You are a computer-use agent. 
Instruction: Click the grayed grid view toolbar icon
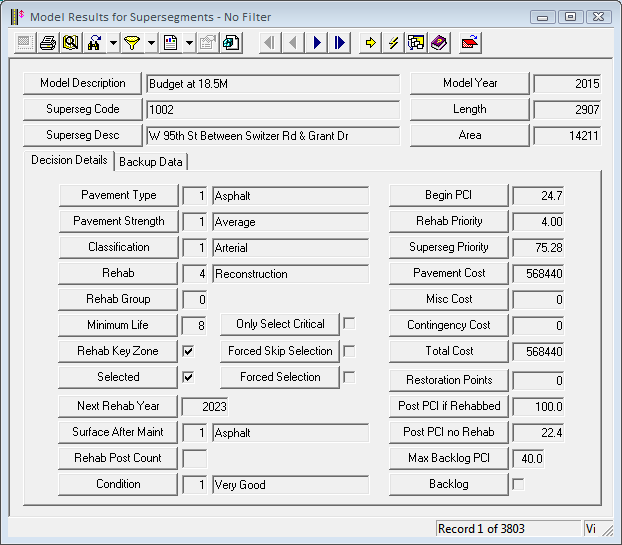point(25,42)
